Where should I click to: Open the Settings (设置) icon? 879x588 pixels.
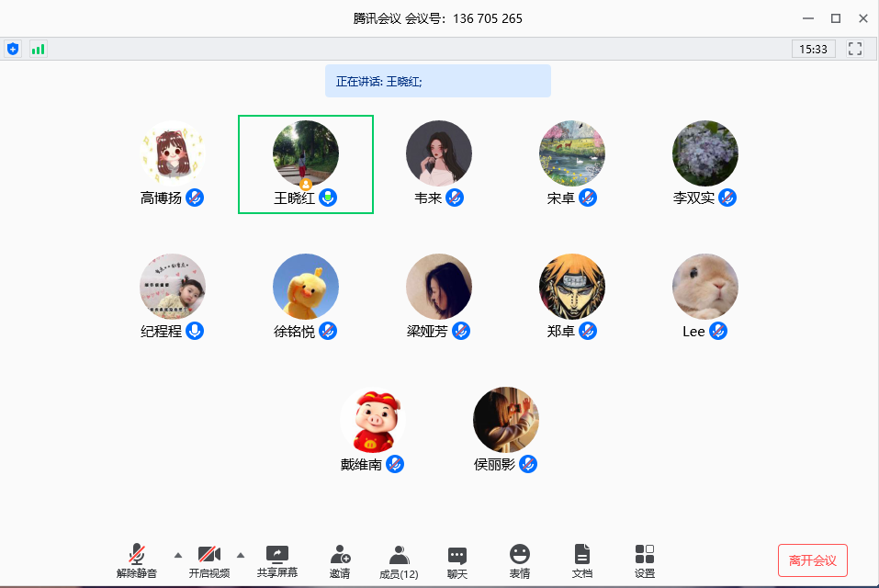point(645,560)
